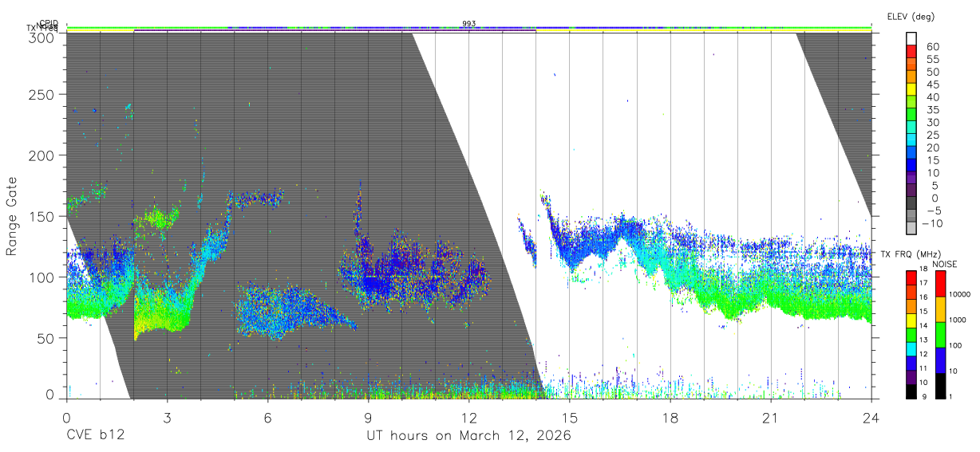Click the '24' hour tick on UT axis
This screenshot has width=980, height=452.
pyautogui.click(x=871, y=418)
